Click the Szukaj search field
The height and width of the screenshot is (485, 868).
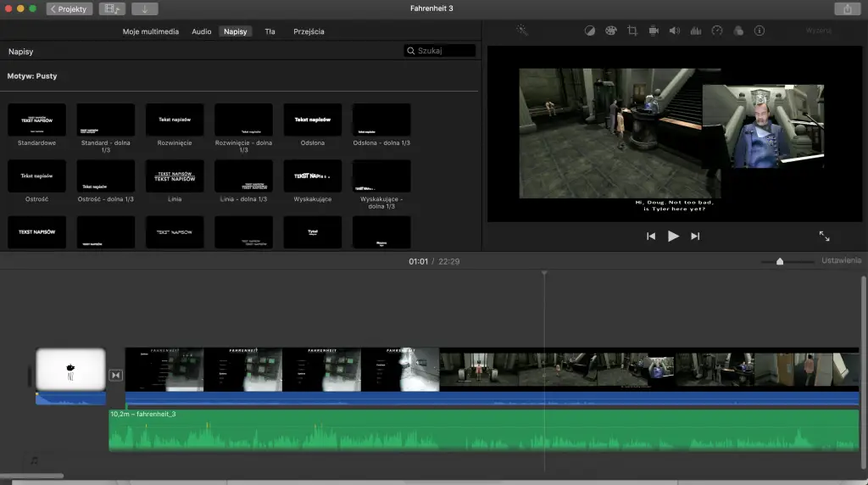440,50
